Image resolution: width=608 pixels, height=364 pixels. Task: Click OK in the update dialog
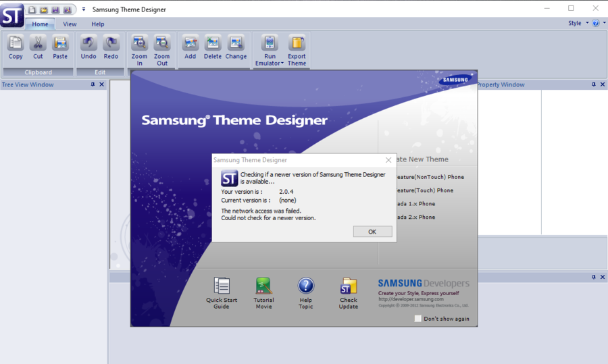tap(372, 232)
